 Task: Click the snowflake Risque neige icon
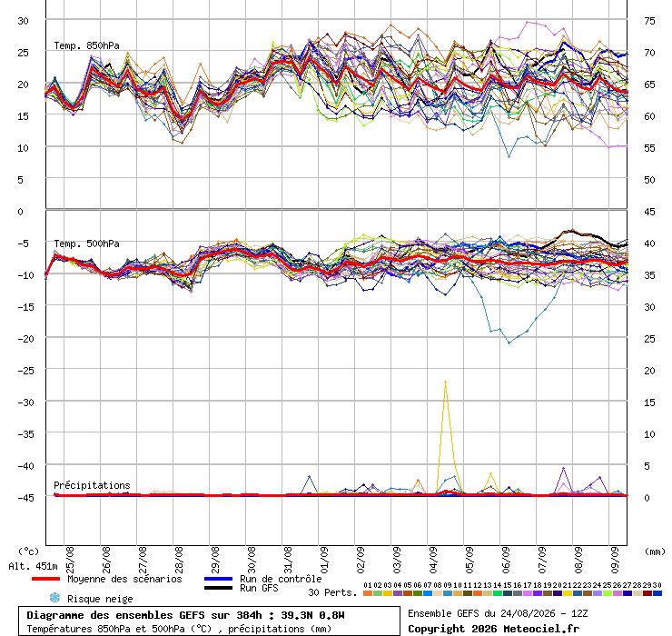(x=54, y=598)
